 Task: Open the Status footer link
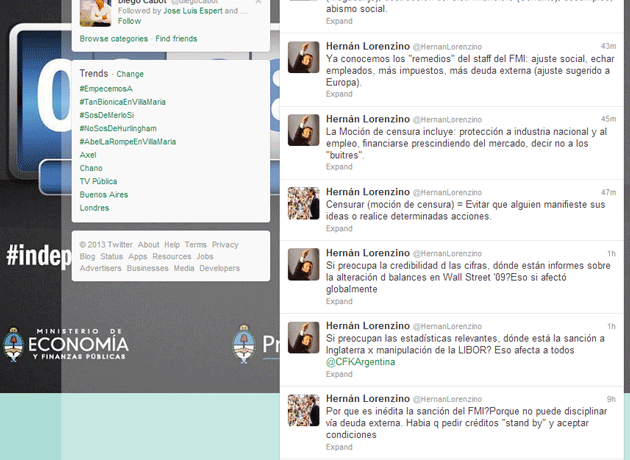(112, 256)
